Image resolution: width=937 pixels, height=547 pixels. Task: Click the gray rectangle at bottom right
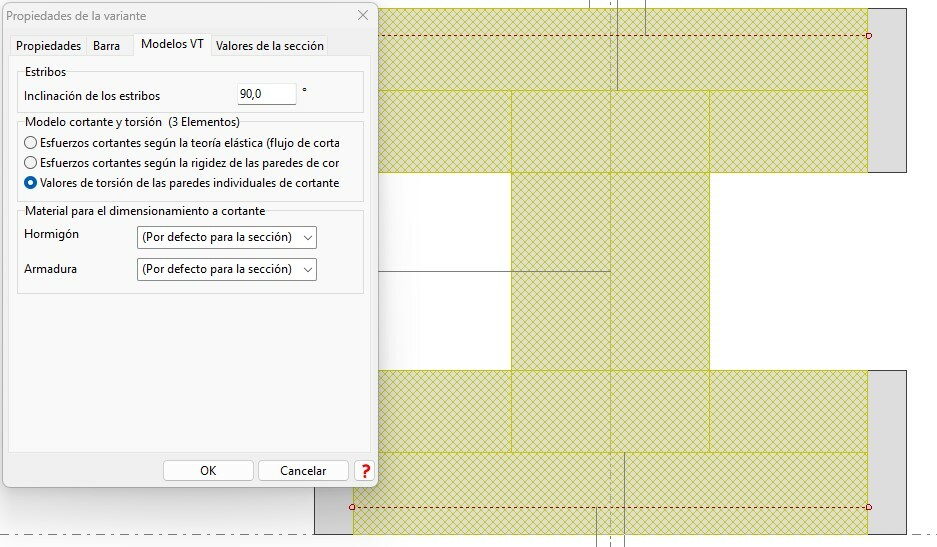pos(886,451)
